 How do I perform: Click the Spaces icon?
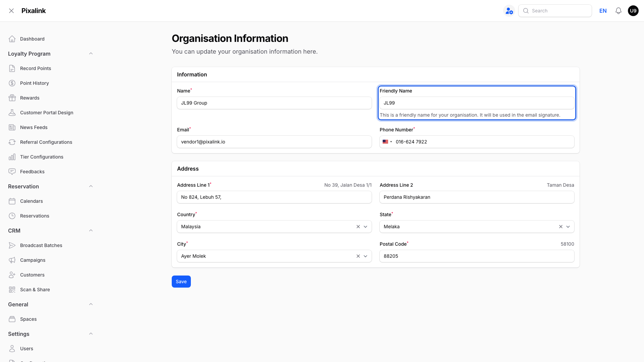click(x=12, y=319)
